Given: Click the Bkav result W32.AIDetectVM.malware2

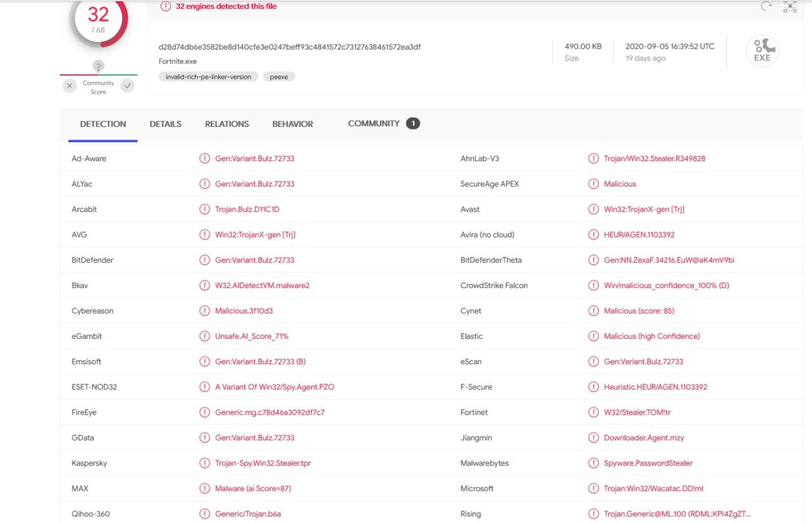Looking at the screenshot, I should tap(263, 286).
